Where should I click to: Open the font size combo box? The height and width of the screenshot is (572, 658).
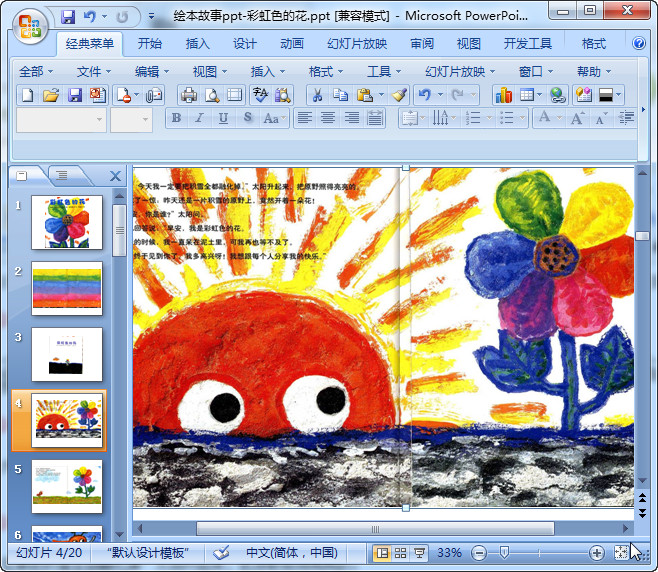coord(131,120)
